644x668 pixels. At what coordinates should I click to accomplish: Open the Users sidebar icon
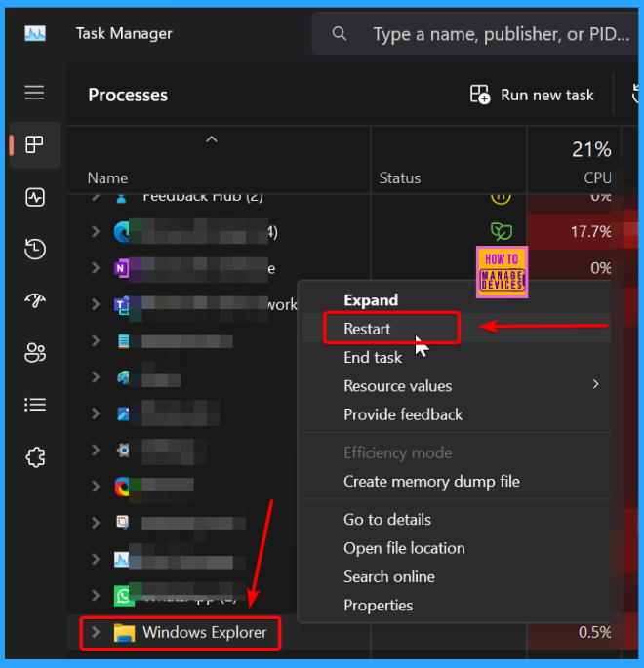tap(34, 353)
